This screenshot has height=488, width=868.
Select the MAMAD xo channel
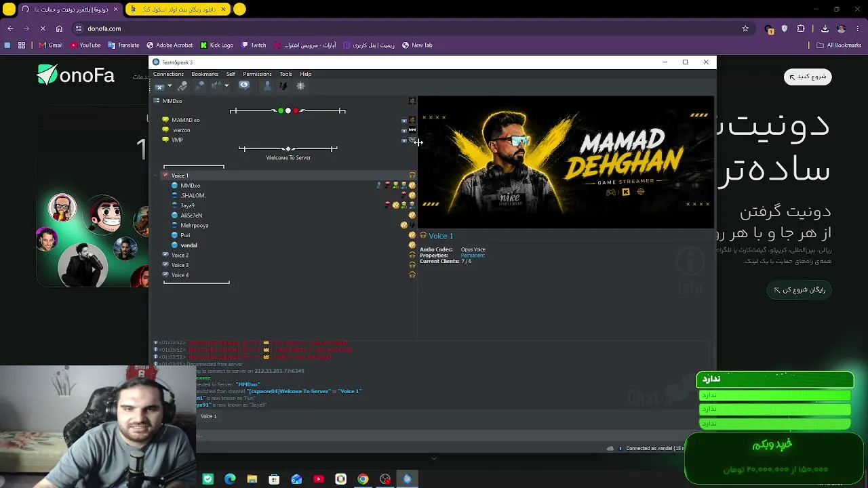[185, 120]
